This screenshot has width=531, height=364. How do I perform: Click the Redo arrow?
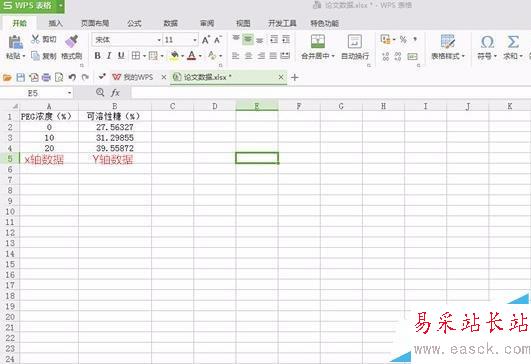tap(85, 78)
